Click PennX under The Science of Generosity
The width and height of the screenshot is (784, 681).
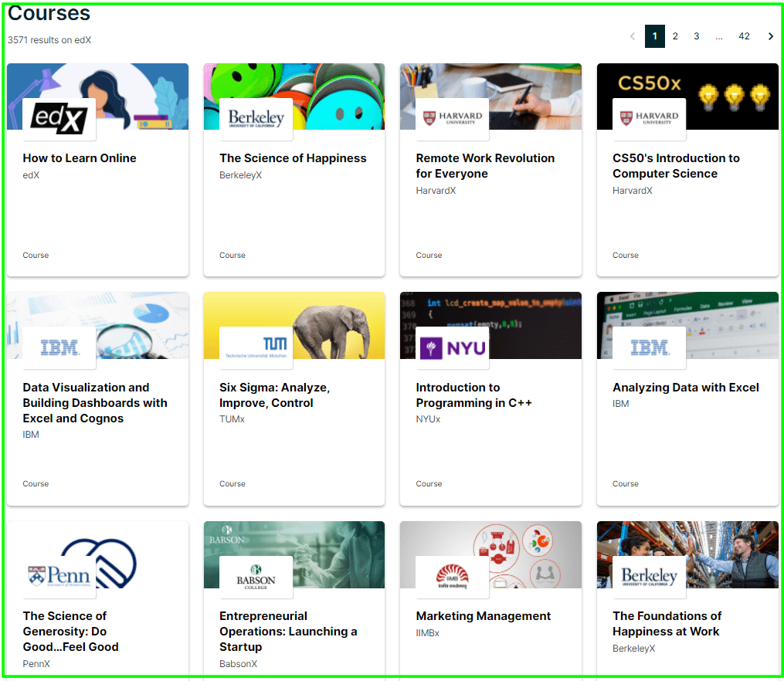(36, 664)
